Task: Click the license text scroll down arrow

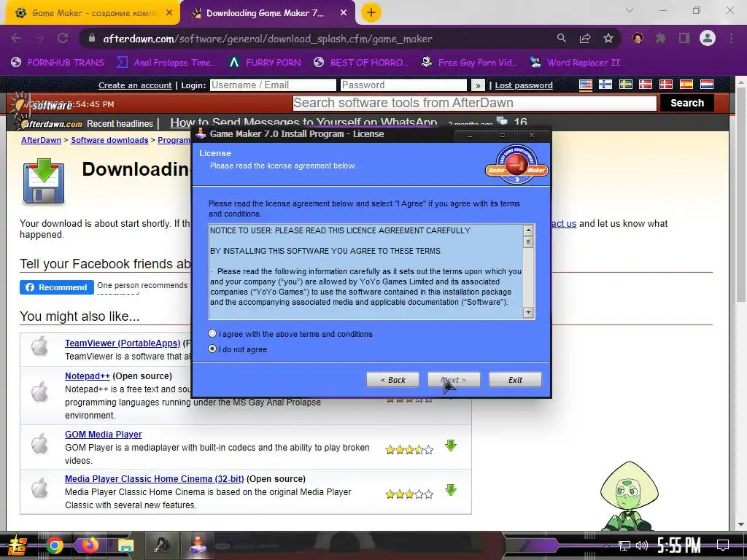Action: (528, 312)
